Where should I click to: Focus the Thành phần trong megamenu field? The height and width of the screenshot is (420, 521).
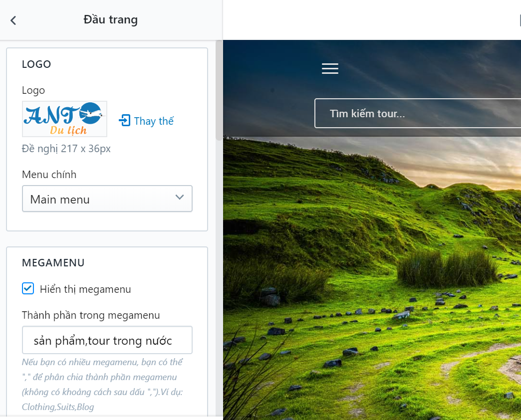(107, 340)
